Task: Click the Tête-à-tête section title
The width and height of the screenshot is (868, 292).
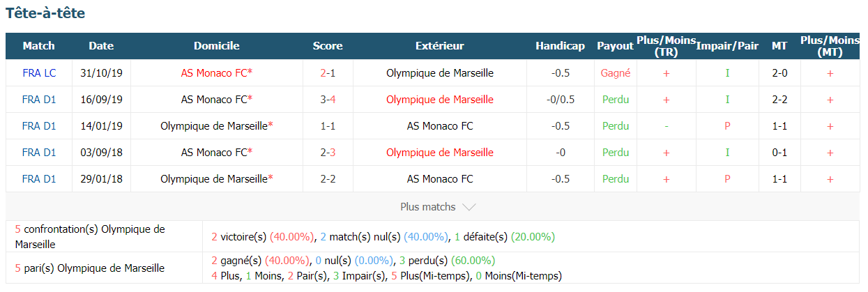Action: 45,13
